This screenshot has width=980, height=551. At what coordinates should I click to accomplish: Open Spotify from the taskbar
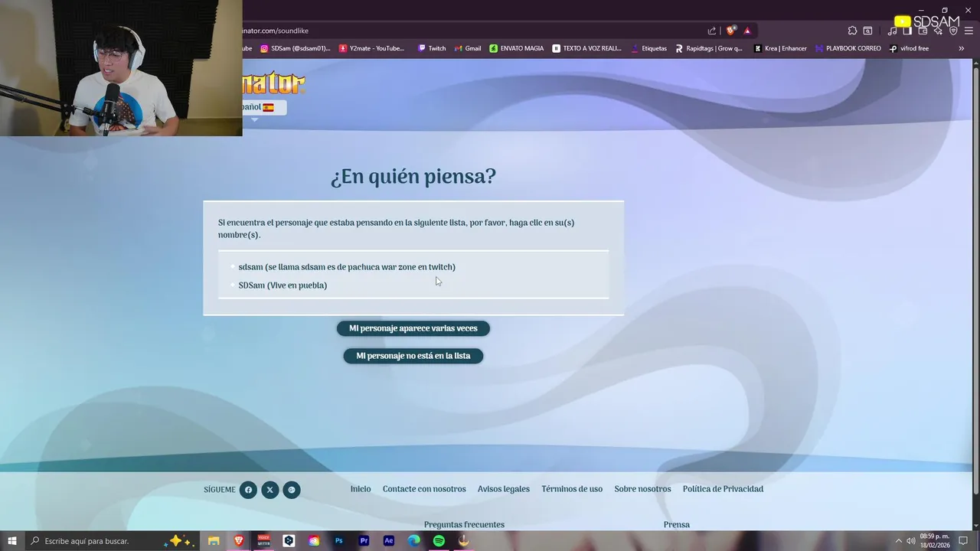point(439,541)
